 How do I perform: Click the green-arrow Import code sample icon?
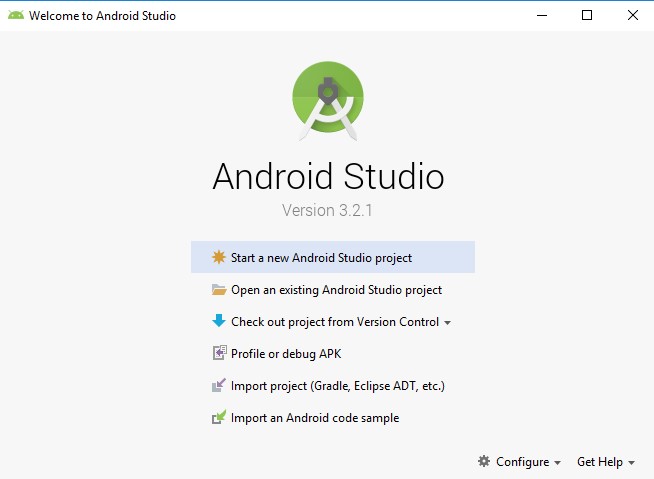[219, 418]
